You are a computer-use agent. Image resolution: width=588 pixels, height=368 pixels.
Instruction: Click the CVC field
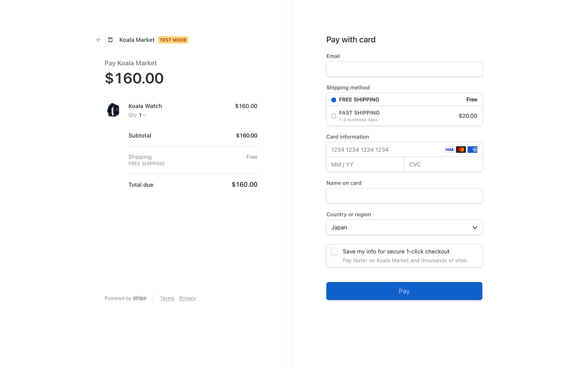click(x=443, y=165)
